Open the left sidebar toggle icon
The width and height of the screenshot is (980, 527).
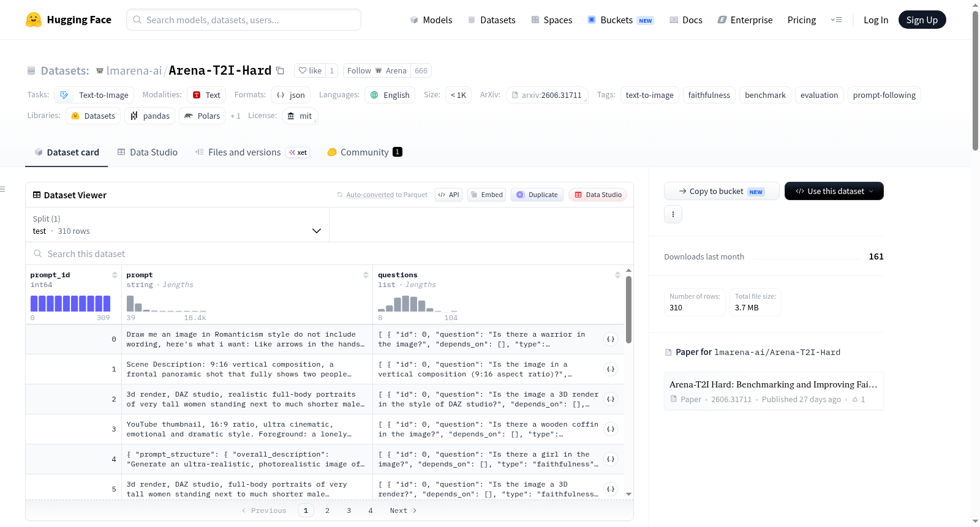tap(3, 189)
